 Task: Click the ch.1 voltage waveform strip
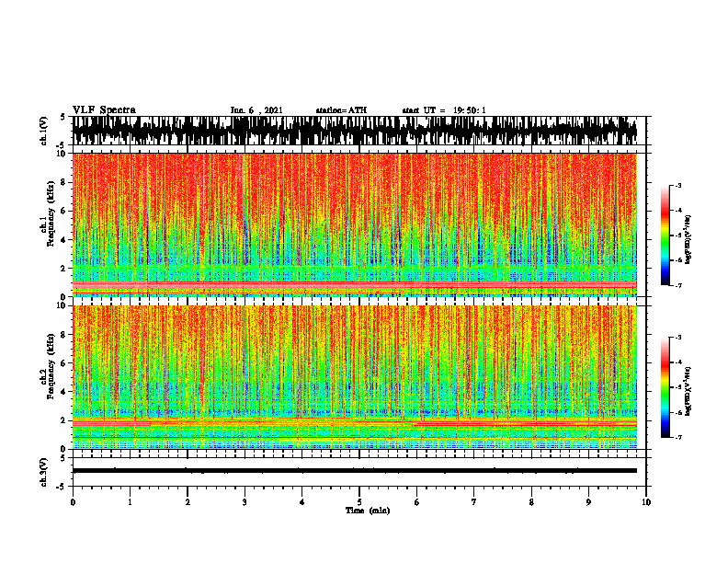[355, 131]
